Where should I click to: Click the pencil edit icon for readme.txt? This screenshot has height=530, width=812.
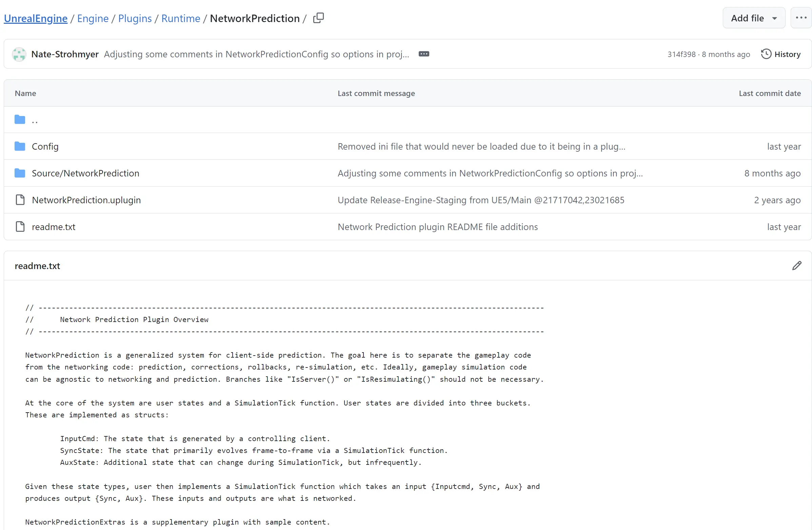796,266
